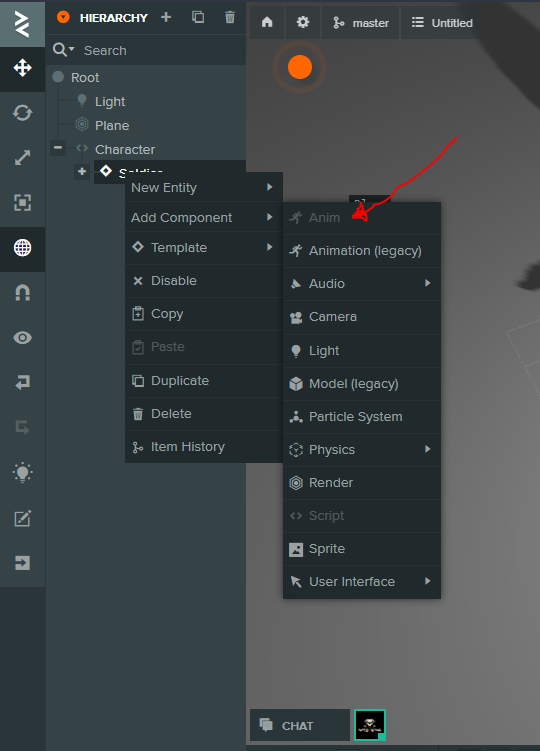The height and width of the screenshot is (751, 540).
Task: Toggle the eye visibility icon in sidebar
Action: pos(23,338)
